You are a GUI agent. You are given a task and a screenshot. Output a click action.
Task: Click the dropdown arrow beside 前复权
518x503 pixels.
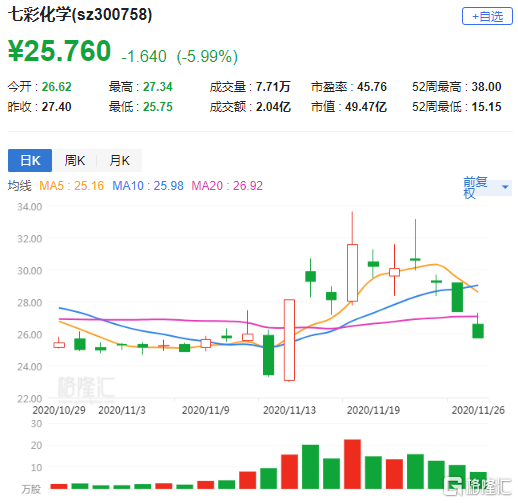[505, 187]
